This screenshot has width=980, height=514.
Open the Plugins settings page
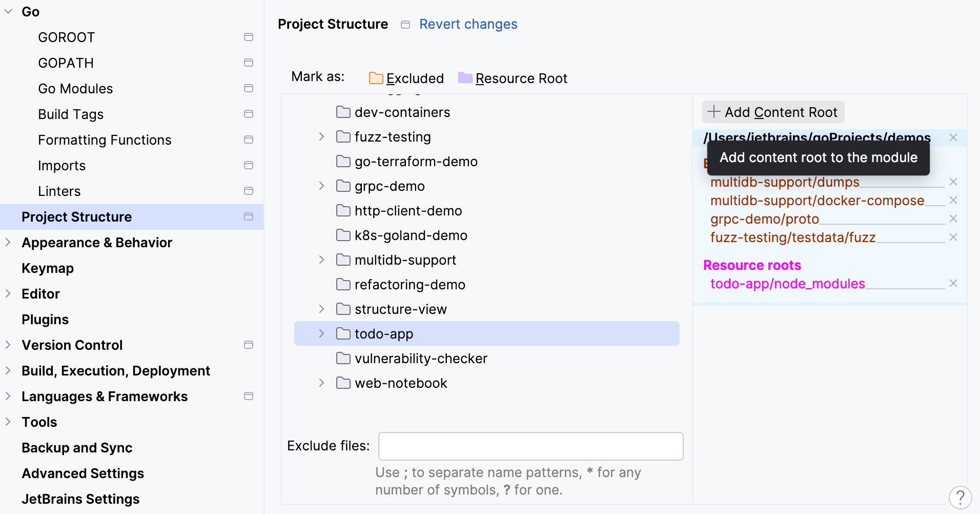pos(45,319)
